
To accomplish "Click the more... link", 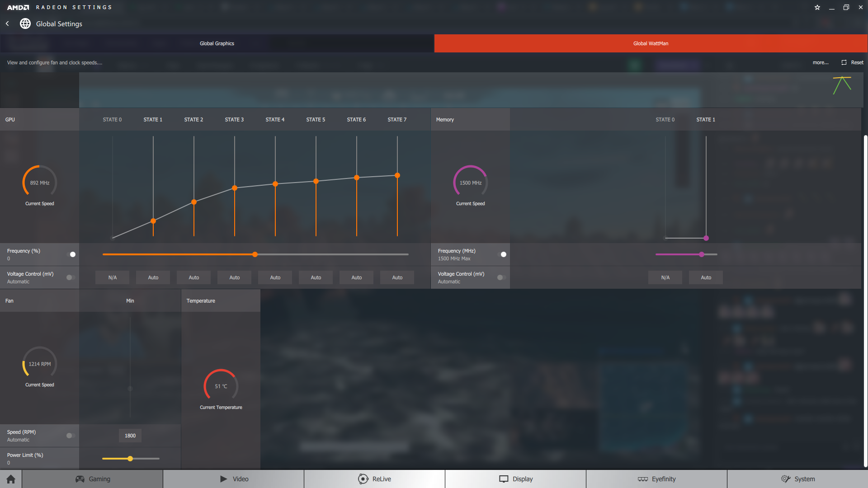I will [x=821, y=62].
